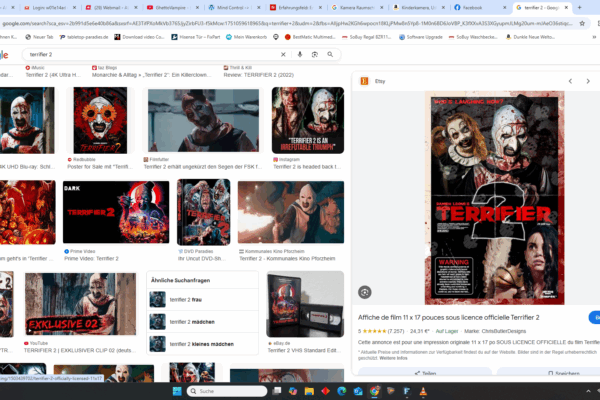Open Task View on the taskbar

click(276, 391)
